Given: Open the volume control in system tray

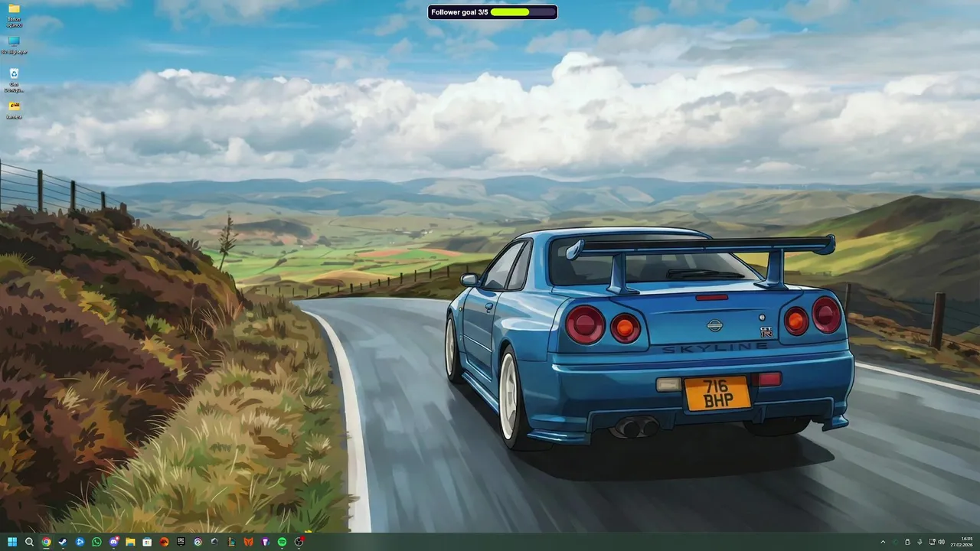Looking at the screenshot, I should [941, 542].
